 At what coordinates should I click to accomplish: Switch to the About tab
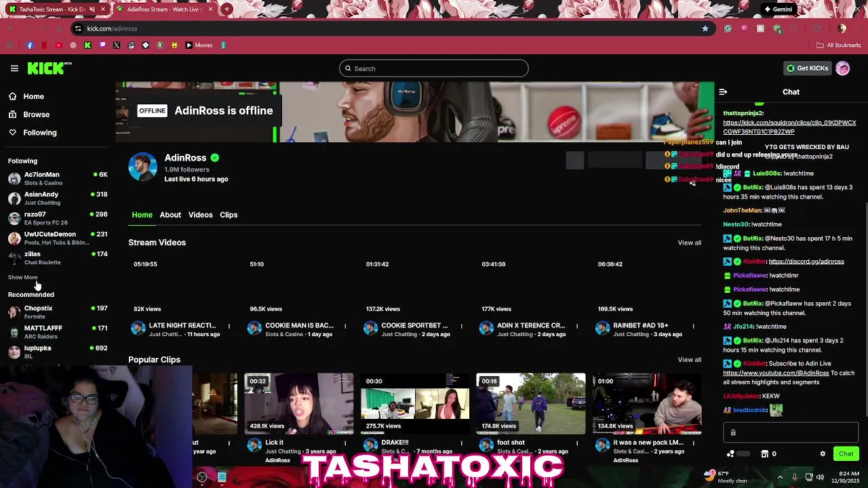170,215
